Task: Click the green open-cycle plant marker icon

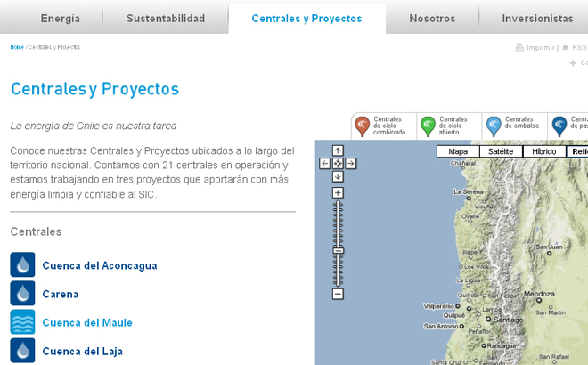Action: point(428,126)
